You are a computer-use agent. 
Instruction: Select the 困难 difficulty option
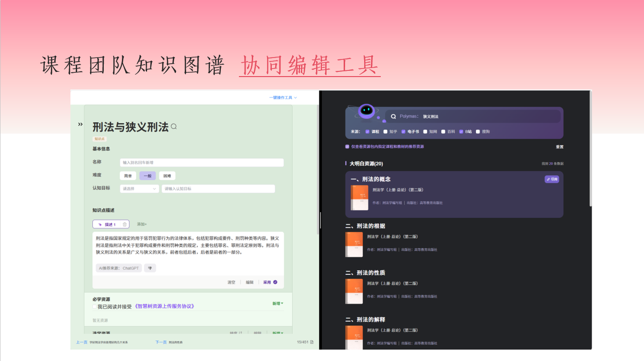168,176
